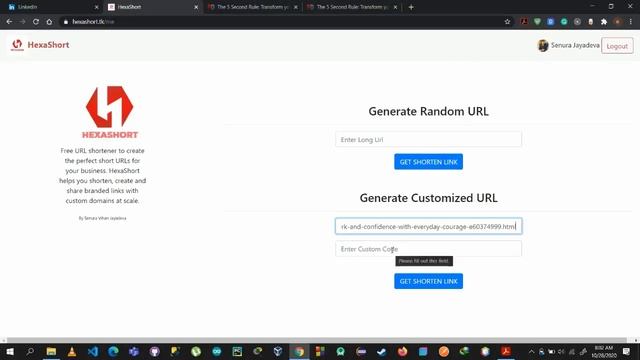
Task: Focus the Enter Long Url field
Action: click(428, 140)
